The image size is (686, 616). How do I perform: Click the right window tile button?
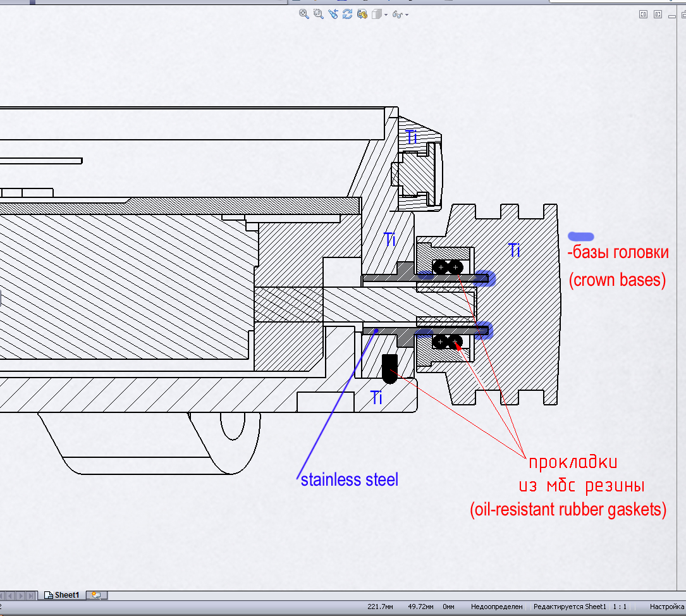point(658,14)
